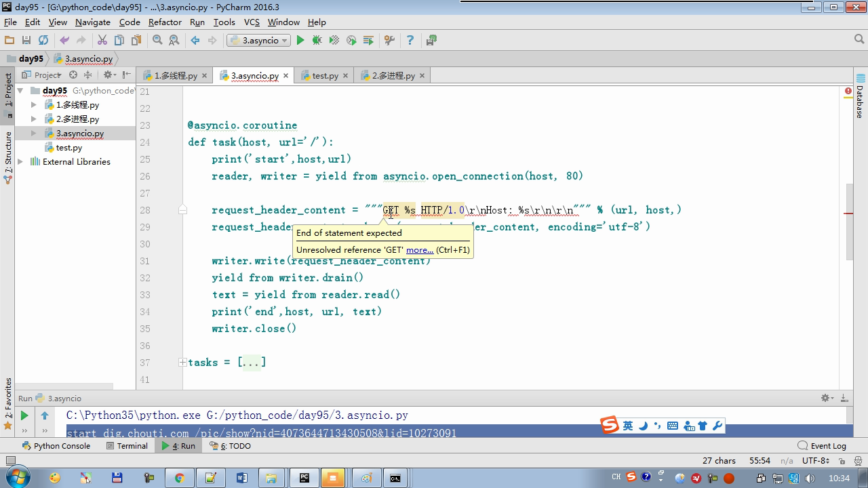Run 3.asyncio with the green play icon
Viewport: 868px width, 488px height.
pyautogui.click(x=300, y=41)
